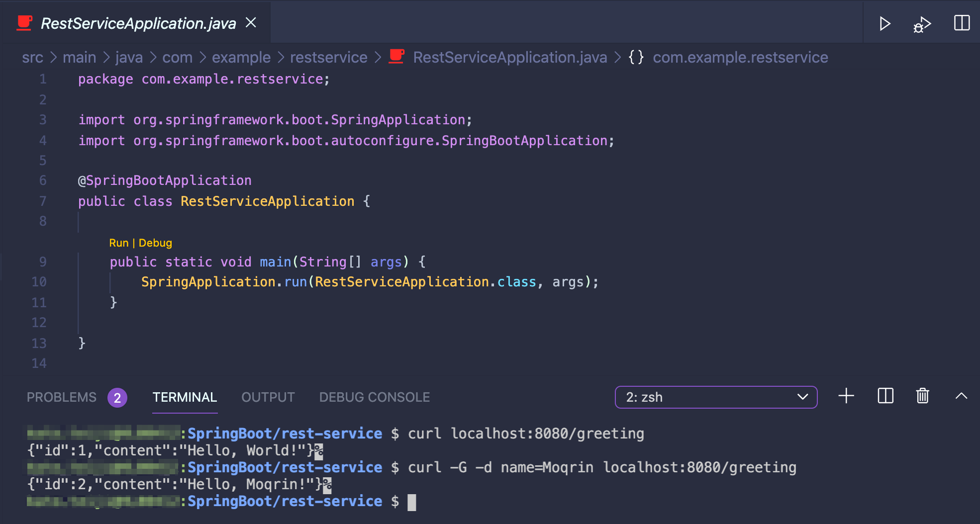Open the restservice breadcrumb item

pos(329,57)
